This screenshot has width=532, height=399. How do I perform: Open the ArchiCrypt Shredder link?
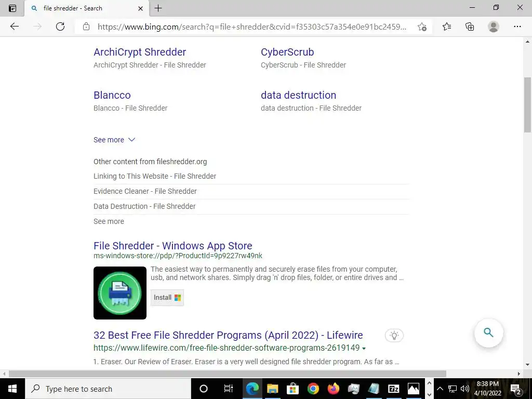[x=140, y=52]
